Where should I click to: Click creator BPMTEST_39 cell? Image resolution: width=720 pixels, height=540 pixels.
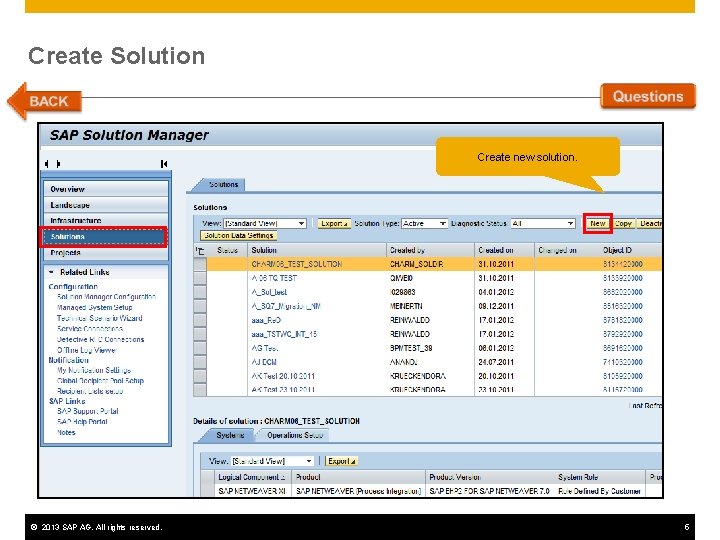pyautogui.click(x=411, y=348)
